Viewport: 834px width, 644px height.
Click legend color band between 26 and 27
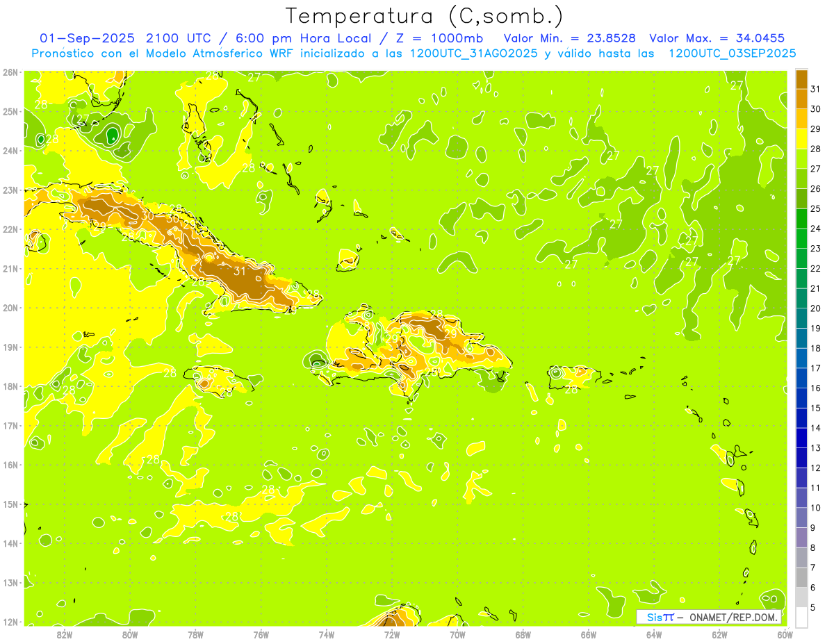pyautogui.click(x=801, y=179)
